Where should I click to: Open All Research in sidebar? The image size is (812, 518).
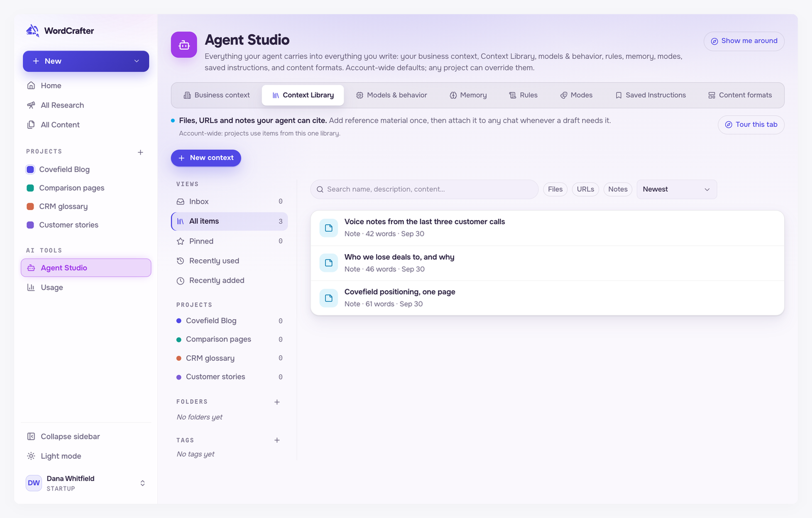[x=86, y=105]
